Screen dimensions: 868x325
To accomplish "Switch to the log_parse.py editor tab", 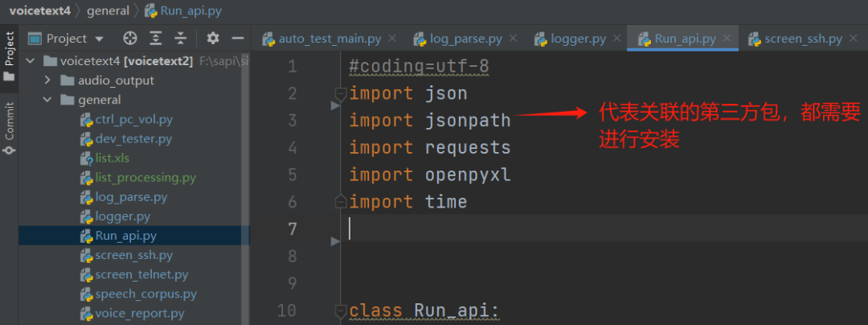I will [465, 39].
